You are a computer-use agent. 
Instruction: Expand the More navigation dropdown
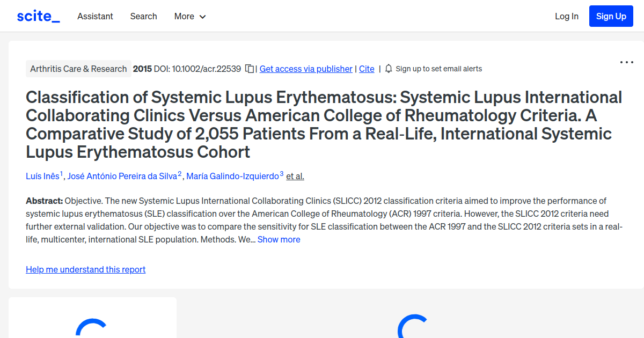[189, 16]
